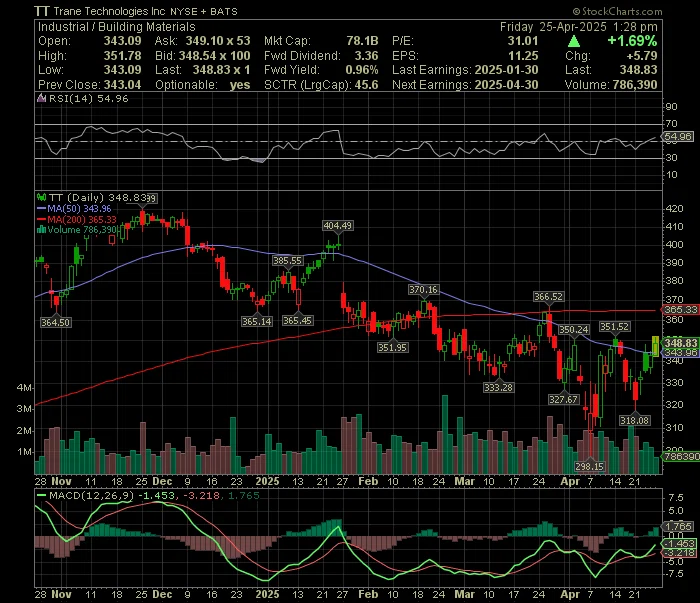Click the blue 343.96 MA(50) axis tag

coord(680,353)
